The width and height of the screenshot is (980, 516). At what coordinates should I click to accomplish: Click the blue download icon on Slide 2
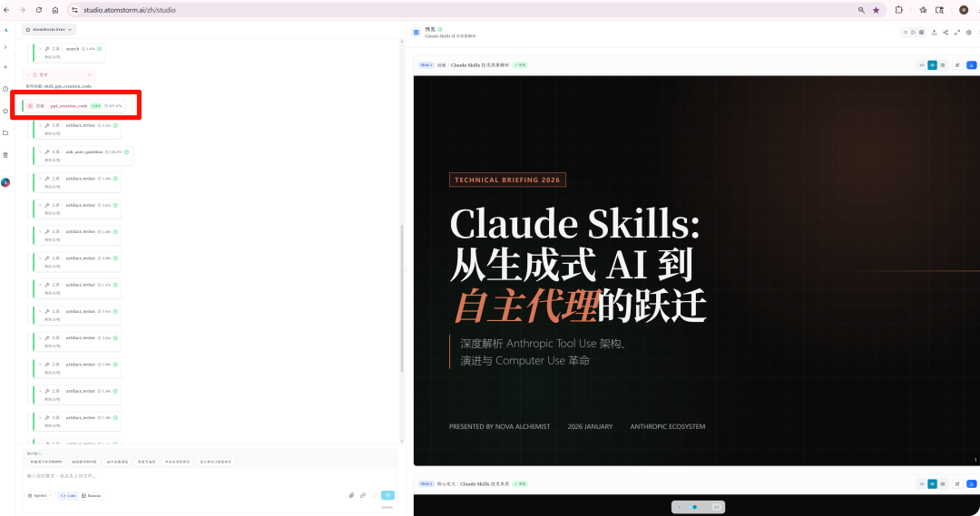[x=971, y=483]
